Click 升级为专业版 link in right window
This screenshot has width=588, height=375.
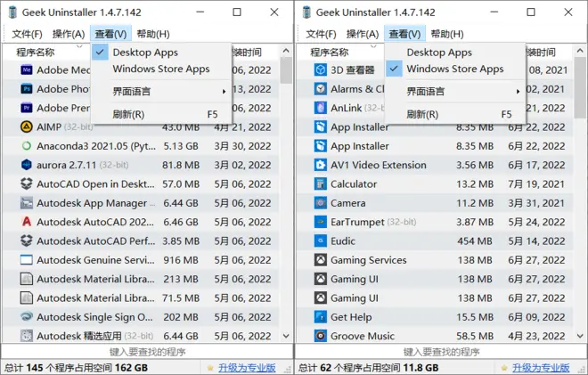(541, 368)
